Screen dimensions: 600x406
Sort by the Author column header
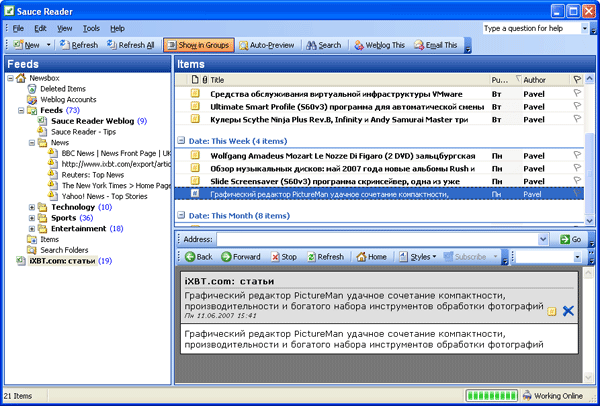point(545,80)
